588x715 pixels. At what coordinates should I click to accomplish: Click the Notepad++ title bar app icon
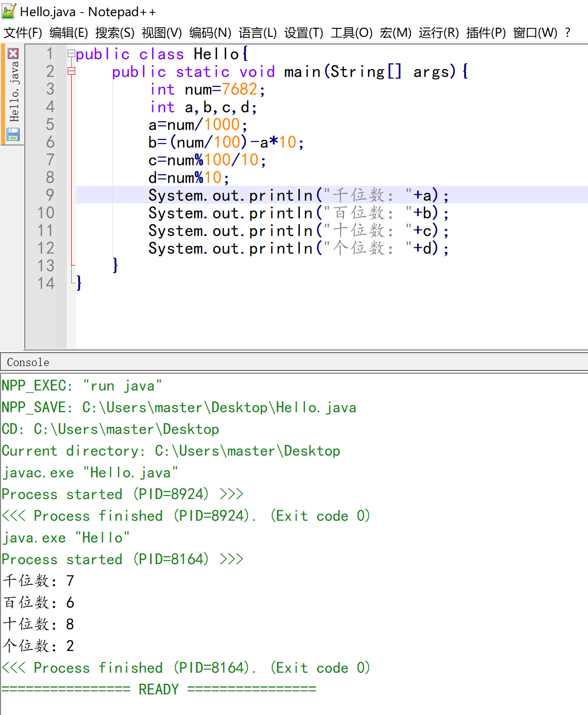[x=9, y=11]
